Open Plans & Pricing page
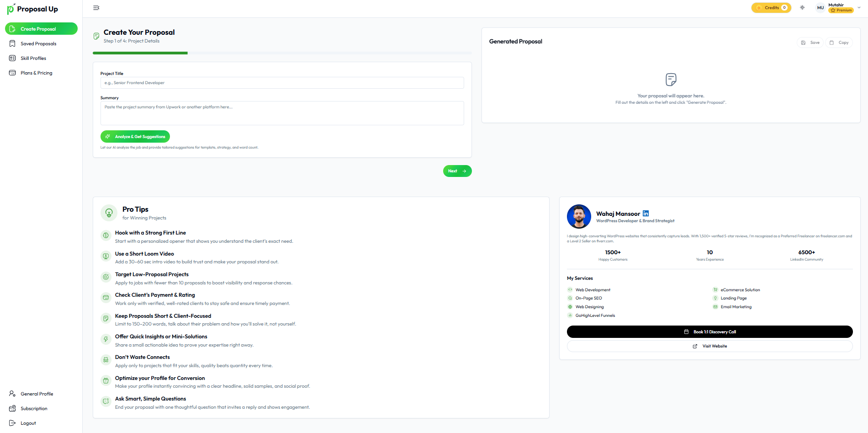Image resolution: width=868 pixels, height=433 pixels. pyautogui.click(x=36, y=73)
